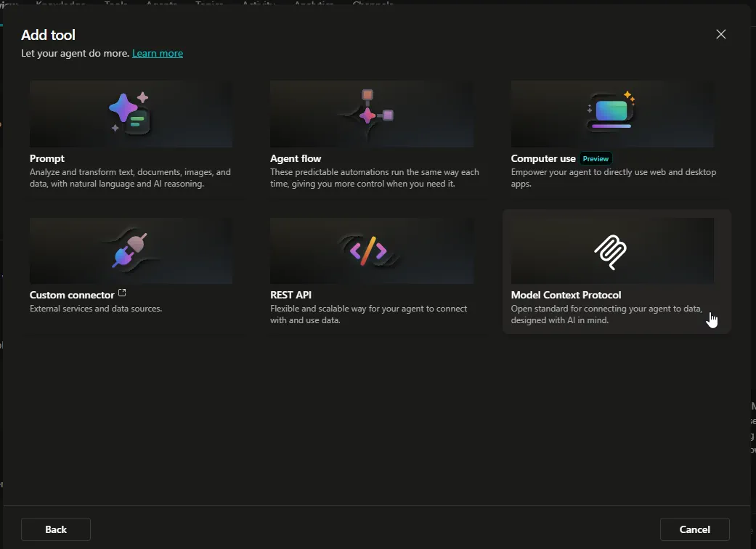Open Custom connector via external link icon
Image resolution: width=756 pixels, height=549 pixels.
point(121,293)
